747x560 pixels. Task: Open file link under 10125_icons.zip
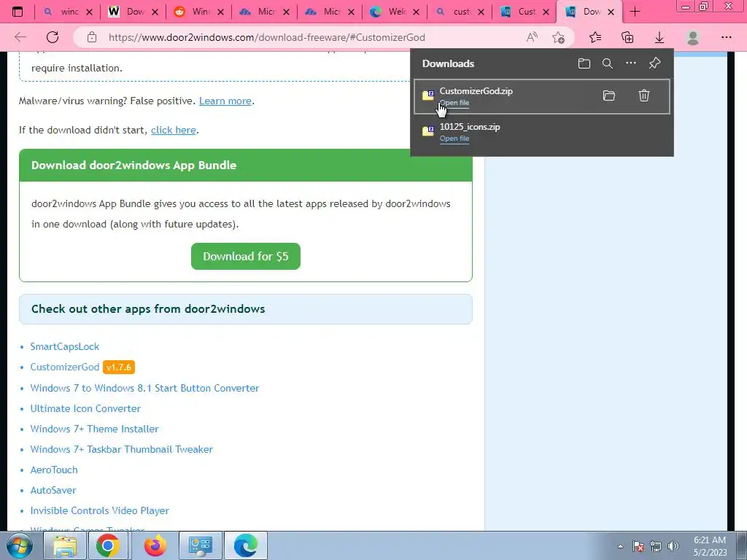(x=454, y=139)
